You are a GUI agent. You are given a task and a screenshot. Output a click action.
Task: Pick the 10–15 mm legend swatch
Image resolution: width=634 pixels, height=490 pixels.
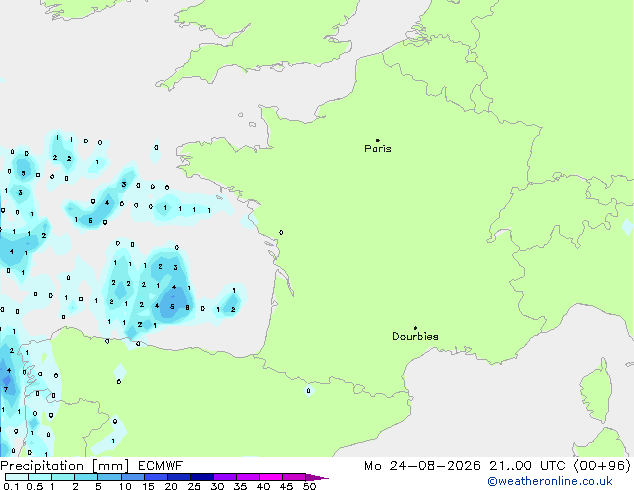click(x=133, y=477)
